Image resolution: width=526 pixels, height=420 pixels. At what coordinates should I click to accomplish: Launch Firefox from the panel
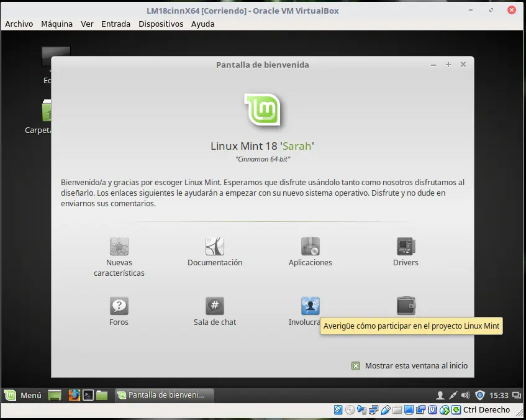point(74,395)
